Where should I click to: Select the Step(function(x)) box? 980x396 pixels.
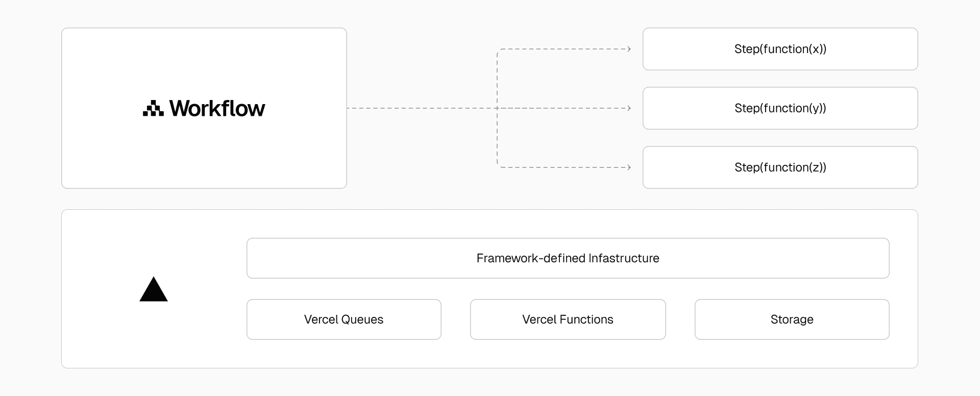780,49
